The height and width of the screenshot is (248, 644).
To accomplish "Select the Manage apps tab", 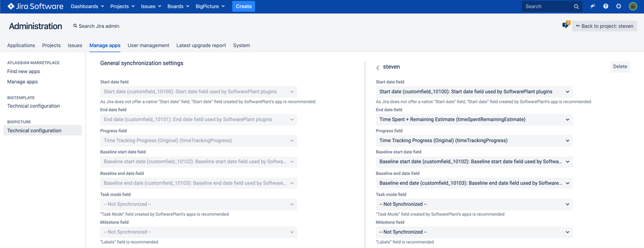I will point(104,45).
